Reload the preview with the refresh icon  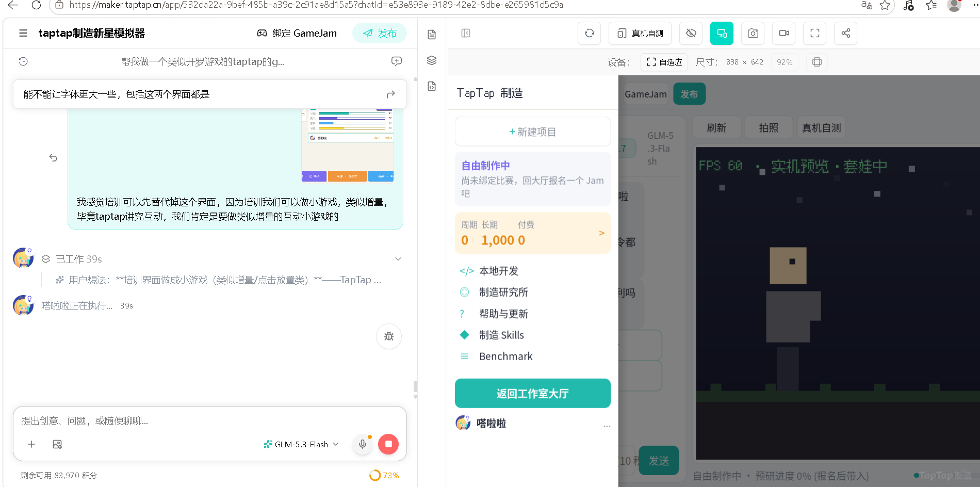pos(590,33)
